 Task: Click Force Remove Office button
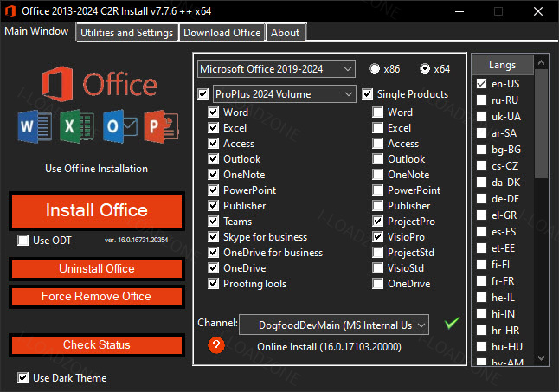tap(97, 297)
